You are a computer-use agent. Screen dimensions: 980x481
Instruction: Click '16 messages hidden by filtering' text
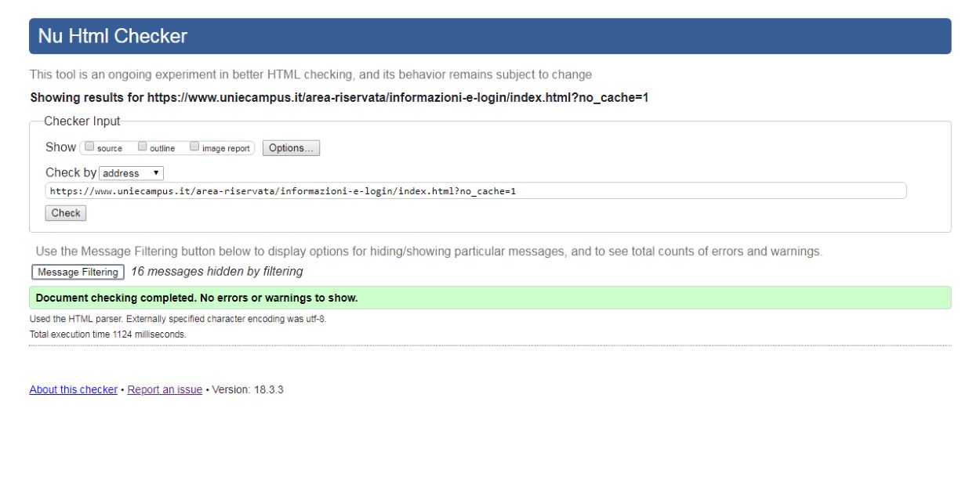point(217,272)
